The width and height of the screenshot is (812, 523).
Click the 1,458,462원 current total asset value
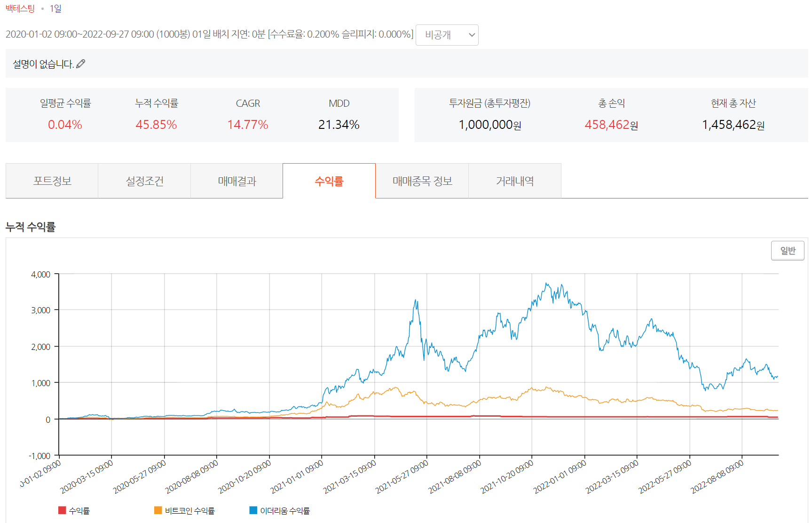(733, 125)
